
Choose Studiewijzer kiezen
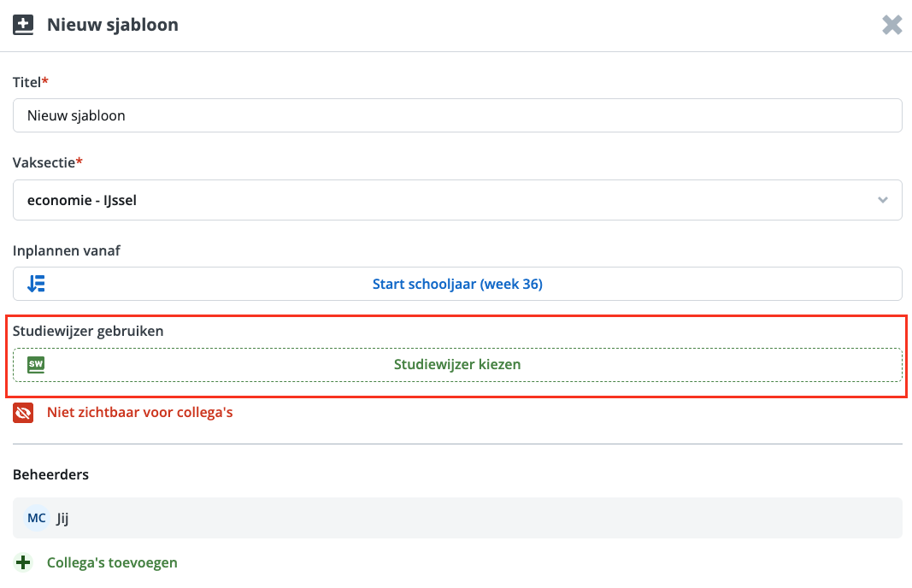point(457,364)
